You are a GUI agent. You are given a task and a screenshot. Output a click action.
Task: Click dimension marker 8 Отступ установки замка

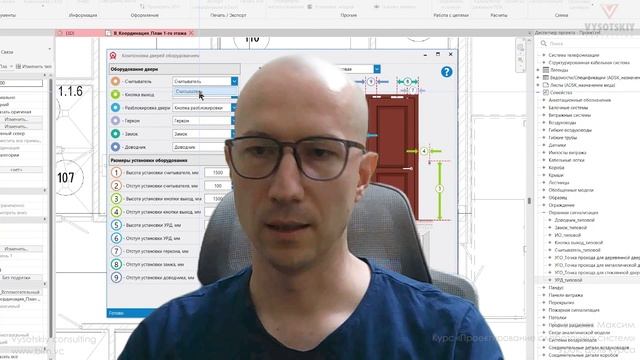(116, 264)
